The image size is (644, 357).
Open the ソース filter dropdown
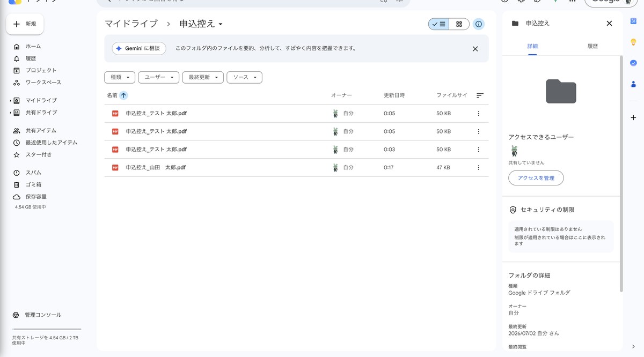pos(244,78)
